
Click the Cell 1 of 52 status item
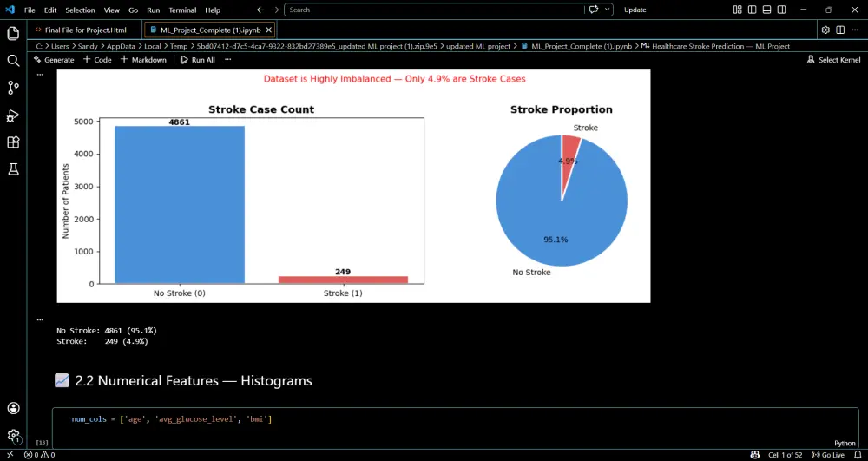[785, 455]
